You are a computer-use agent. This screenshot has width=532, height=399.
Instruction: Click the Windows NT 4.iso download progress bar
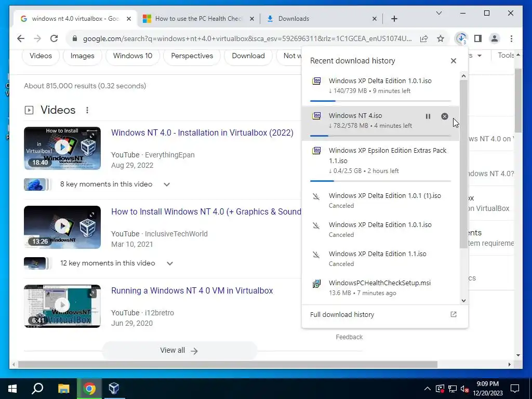click(x=380, y=136)
